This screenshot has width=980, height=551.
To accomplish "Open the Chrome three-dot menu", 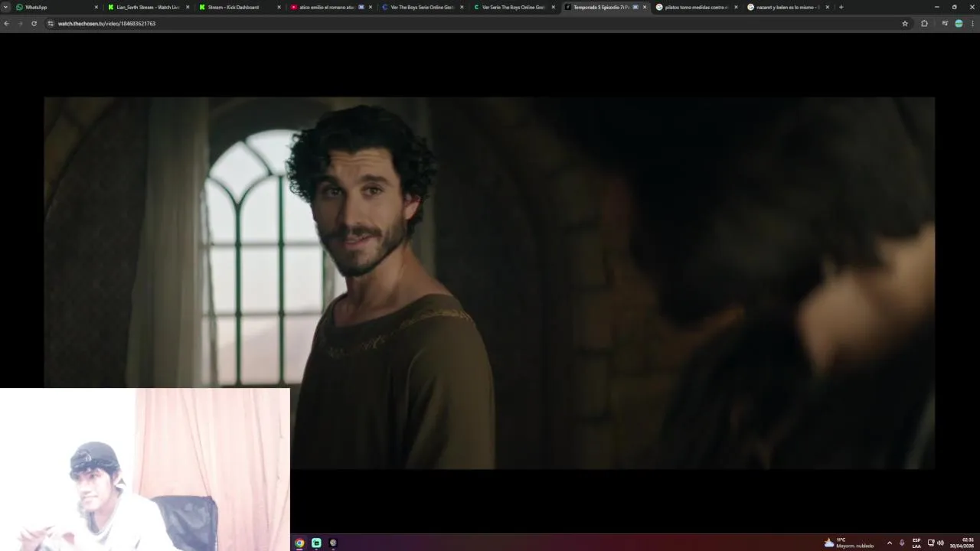I will 973,24.
